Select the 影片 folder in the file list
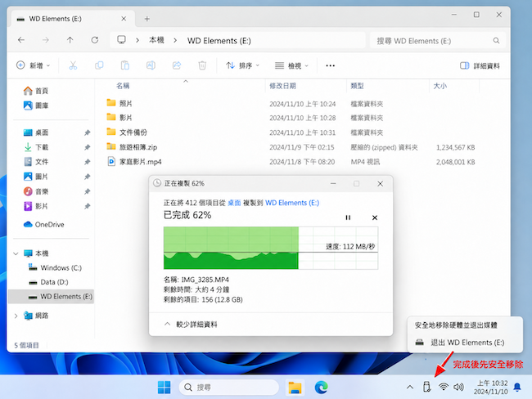 point(119,117)
